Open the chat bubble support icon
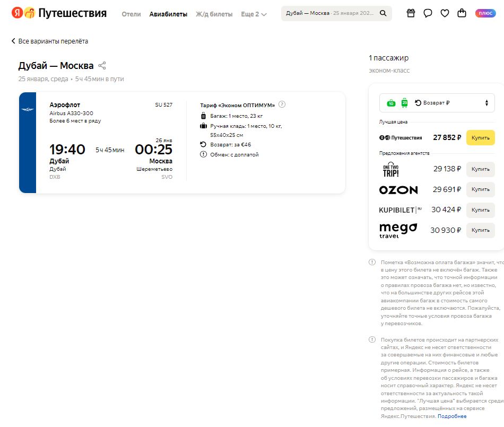 428,13
